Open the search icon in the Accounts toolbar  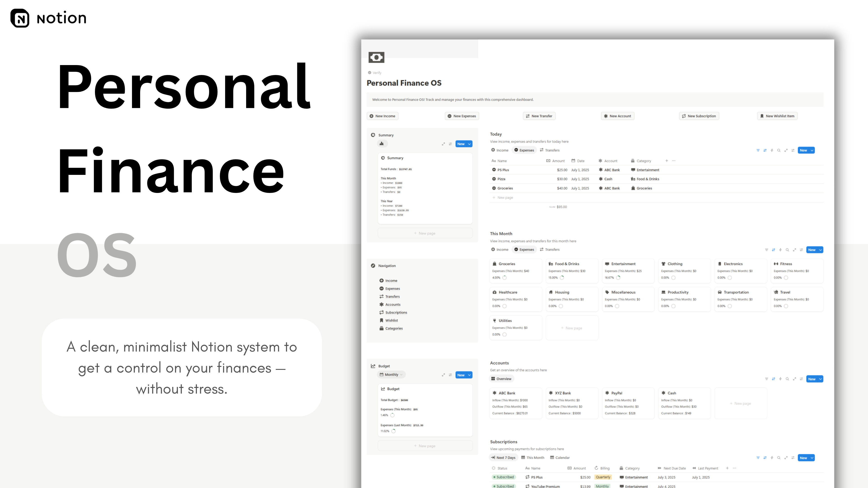(x=787, y=379)
